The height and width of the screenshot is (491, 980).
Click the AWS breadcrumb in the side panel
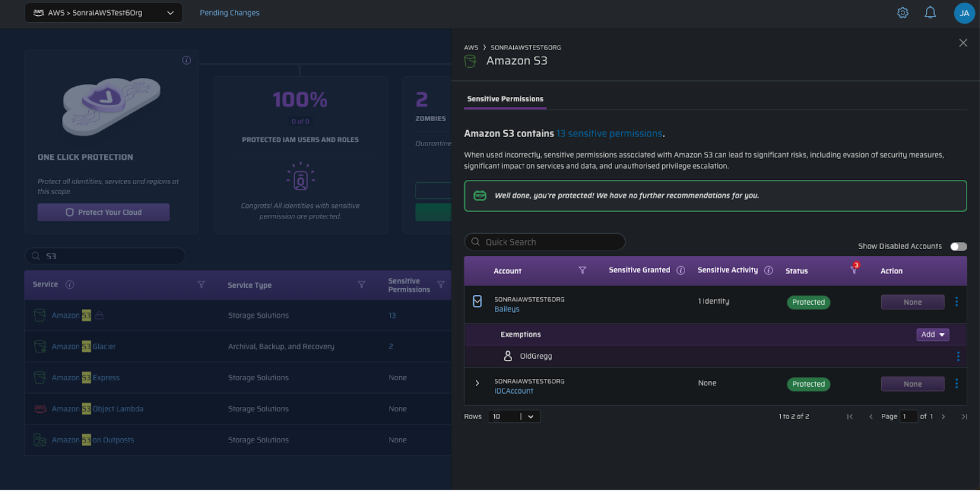pos(471,48)
